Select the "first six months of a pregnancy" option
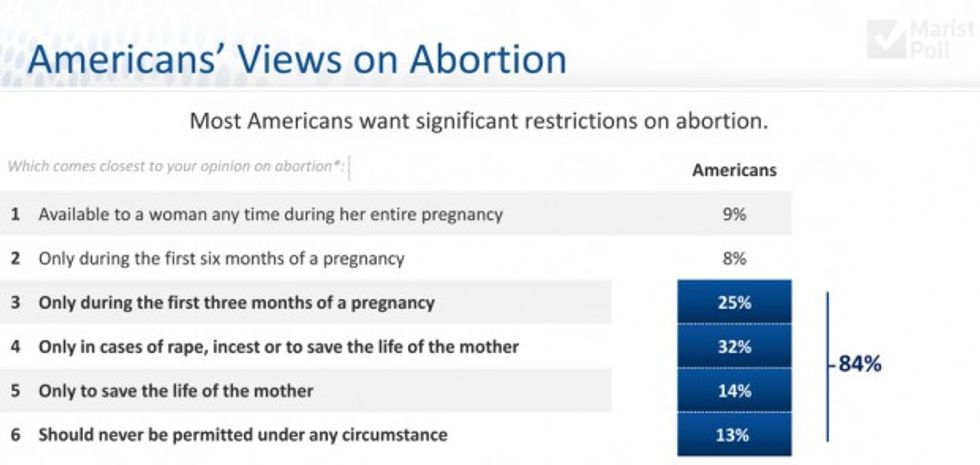The image size is (980, 465). 221,258
